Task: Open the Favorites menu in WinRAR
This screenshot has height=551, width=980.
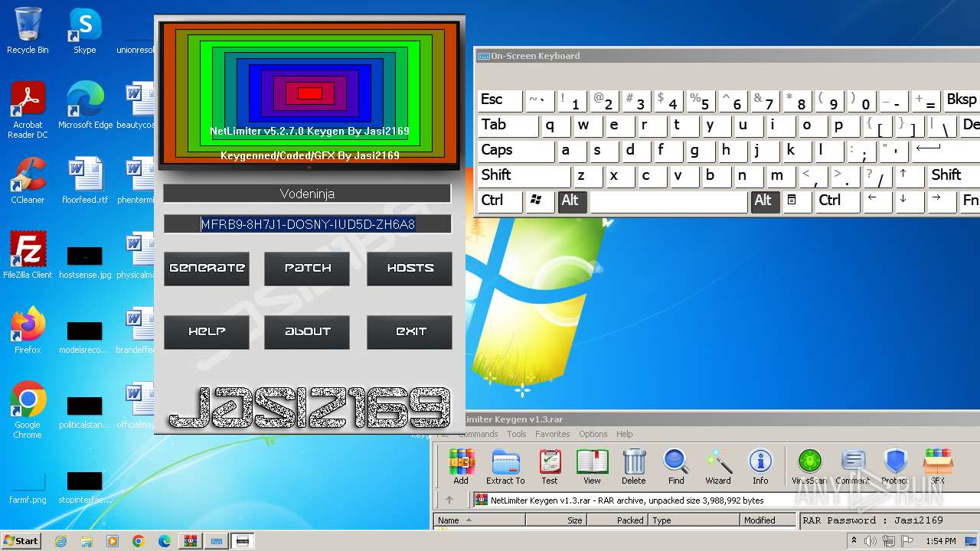Action: pos(553,434)
